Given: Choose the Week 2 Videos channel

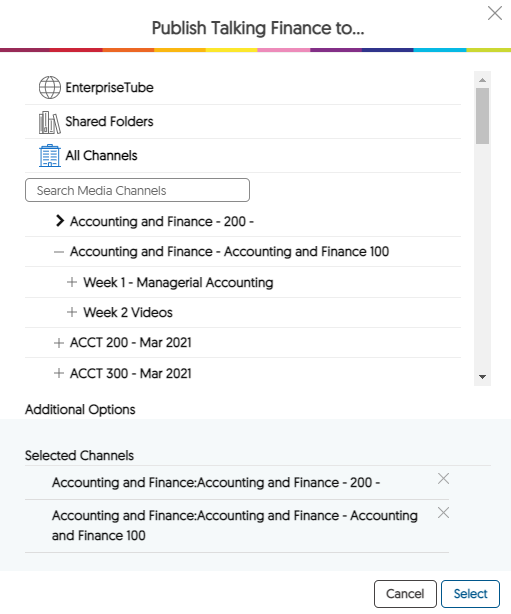Looking at the screenshot, I should (128, 312).
